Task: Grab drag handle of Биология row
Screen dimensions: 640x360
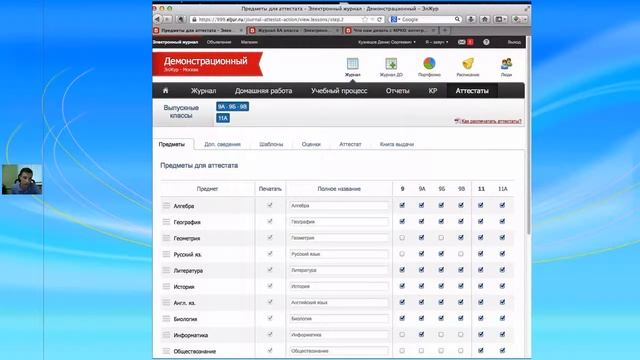Action: (166, 318)
